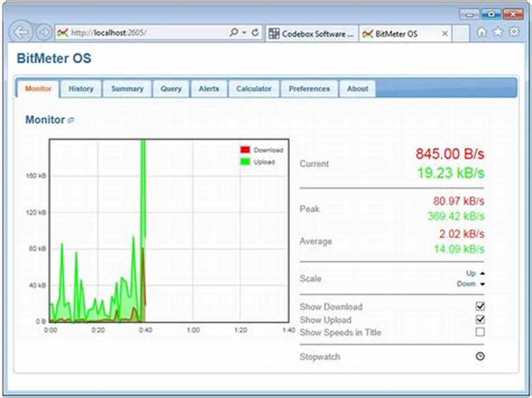
Task: Open the Query tab
Action: 171,89
